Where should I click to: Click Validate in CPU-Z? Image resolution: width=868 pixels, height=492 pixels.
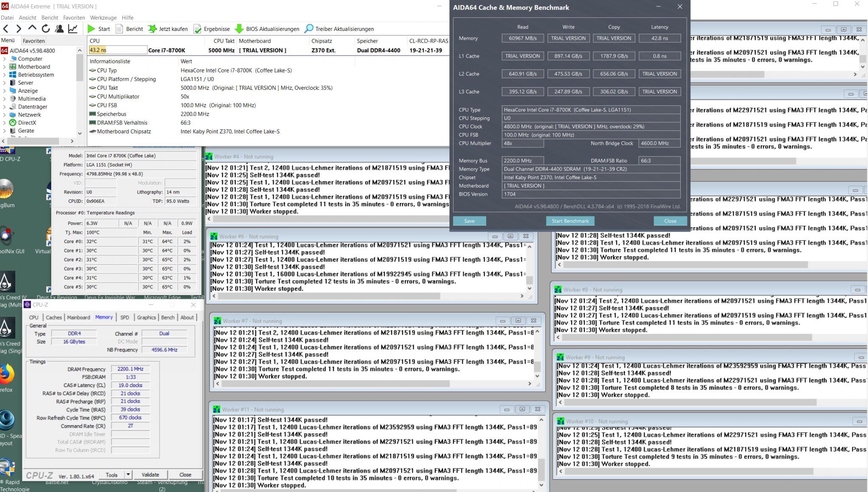(150, 475)
